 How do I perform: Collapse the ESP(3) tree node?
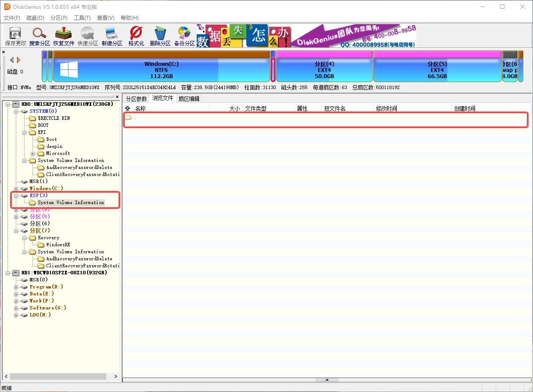pyautogui.click(x=16, y=195)
